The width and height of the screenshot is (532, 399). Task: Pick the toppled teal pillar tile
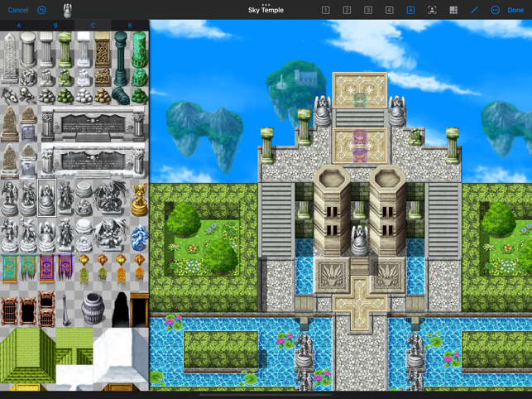point(121,96)
